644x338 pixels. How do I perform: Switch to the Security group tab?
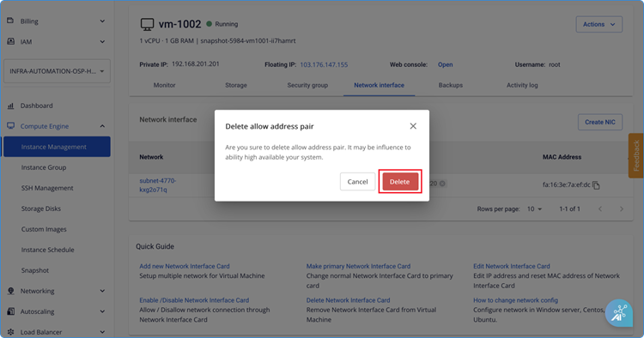click(307, 85)
